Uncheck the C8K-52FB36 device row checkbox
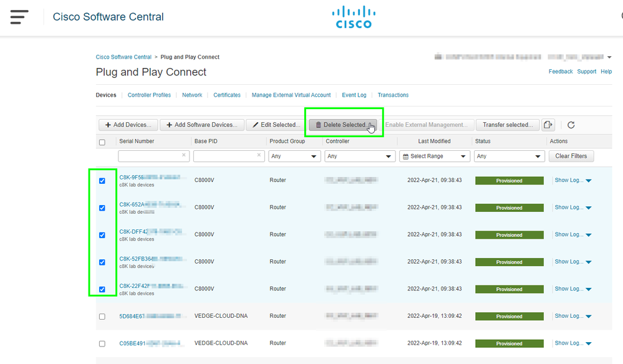 pos(102,262)
